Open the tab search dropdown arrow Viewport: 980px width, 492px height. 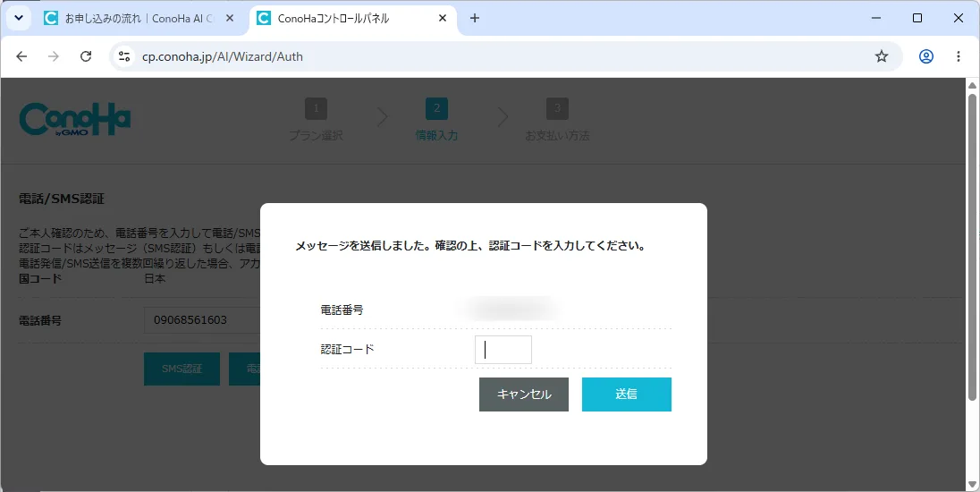click(x=19, y=18)
